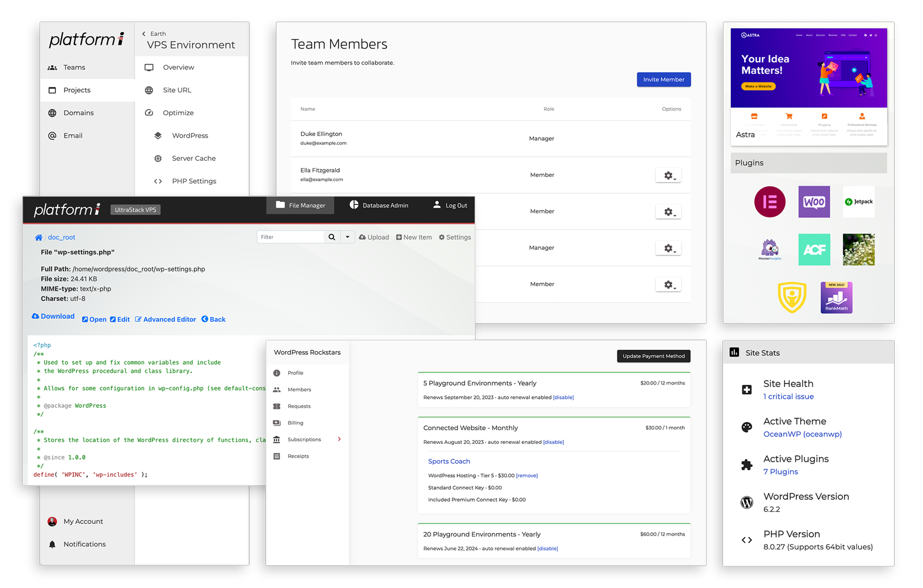Viewport: 923px width, 588px height.
Task: Open OceanWP active theme link
Action: [802, 434]
